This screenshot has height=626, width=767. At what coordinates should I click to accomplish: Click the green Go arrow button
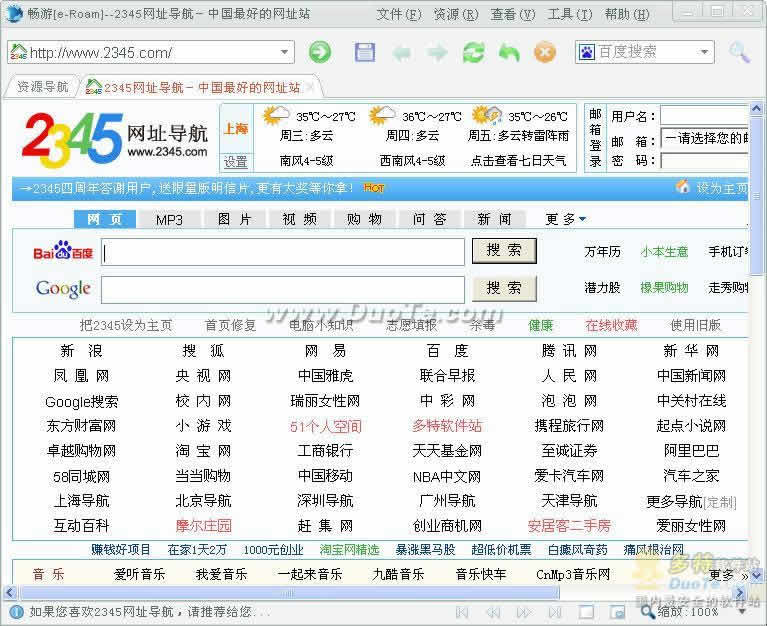pyautogui.click(x=320, y=52)
